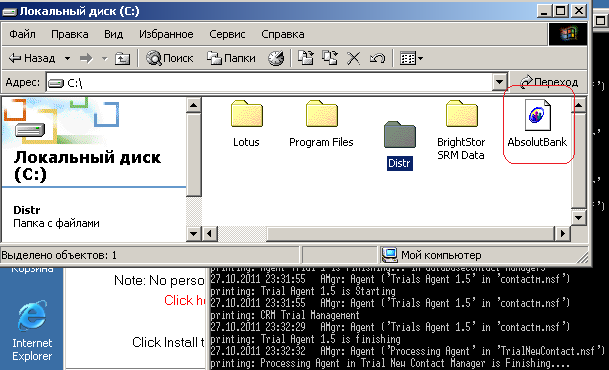Click the Delete (X) toolbar icon
This screenshot has width=609, height=370.
[353, 59]
